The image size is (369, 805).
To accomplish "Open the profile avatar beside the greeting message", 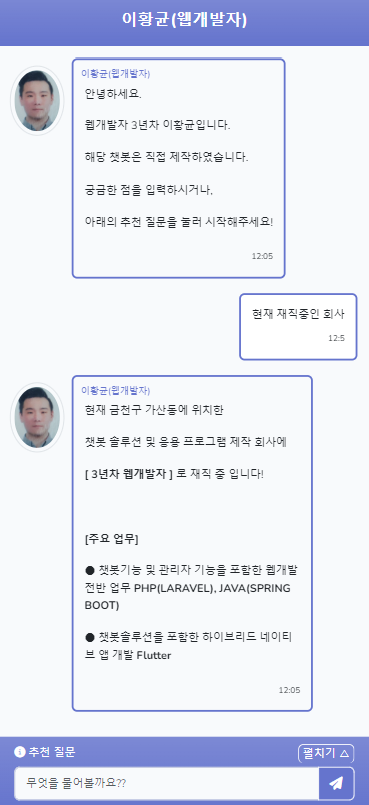I will 37,101.
